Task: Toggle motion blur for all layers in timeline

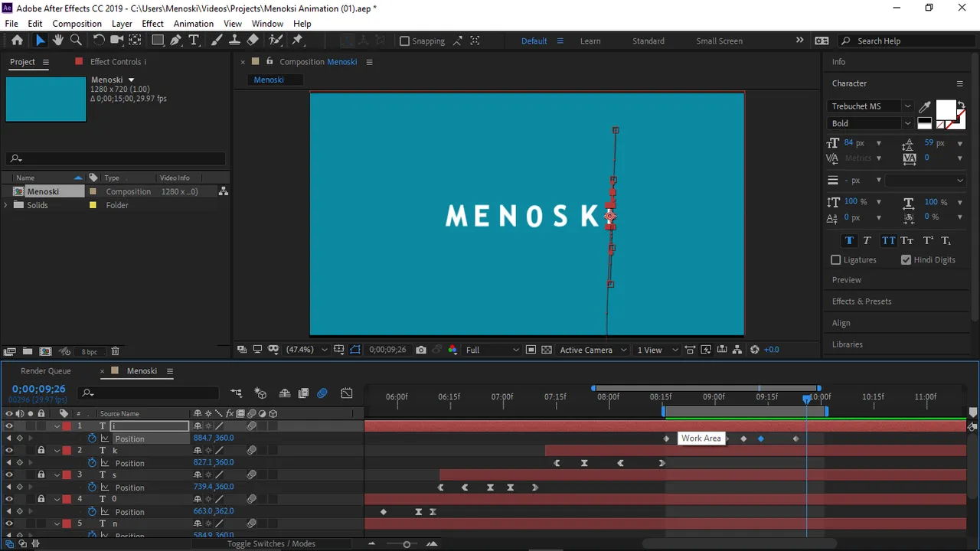Action: [322, 393]
